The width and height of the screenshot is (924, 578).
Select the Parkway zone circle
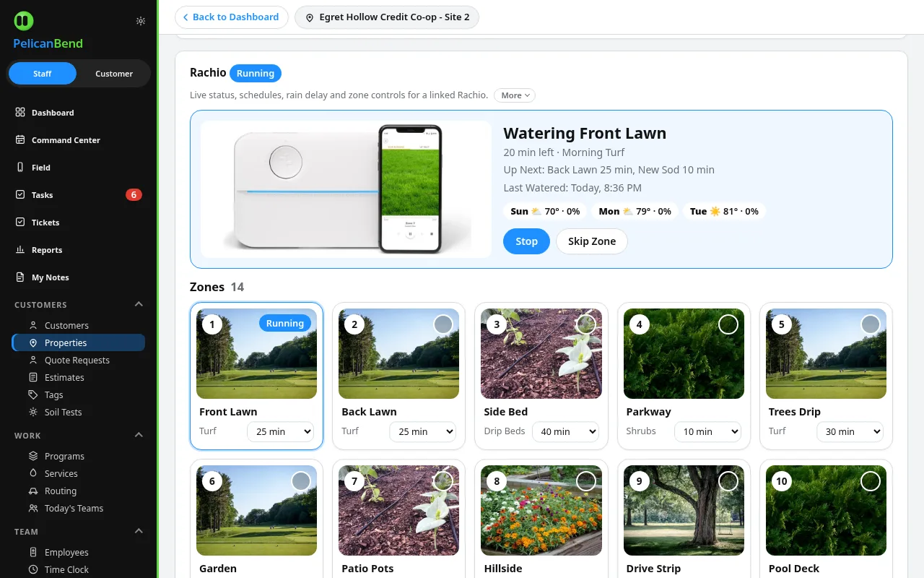pyautogui.click(x=728, y=324)
